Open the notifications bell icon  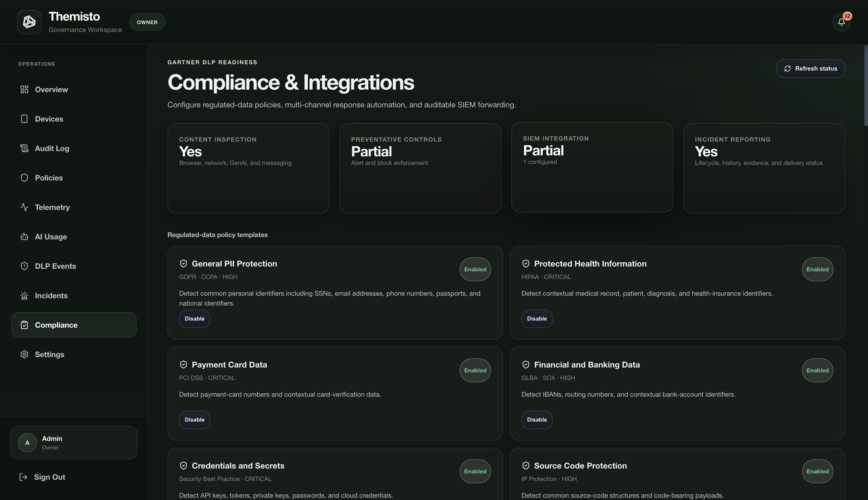841,22
